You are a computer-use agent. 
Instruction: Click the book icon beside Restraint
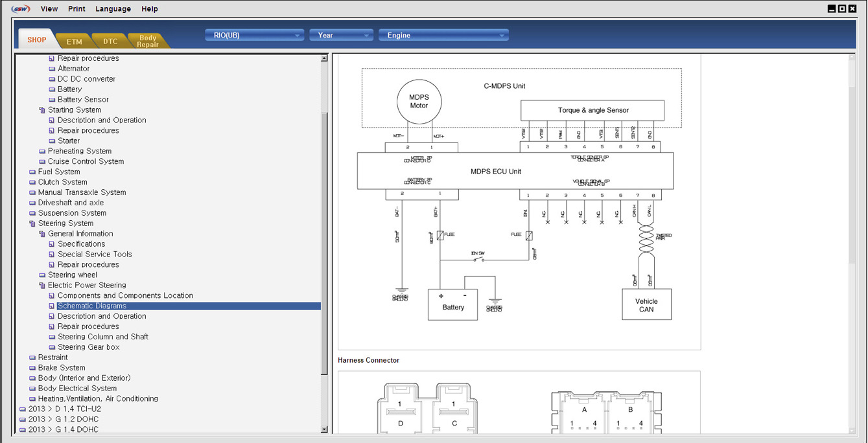tap(32, 358)
